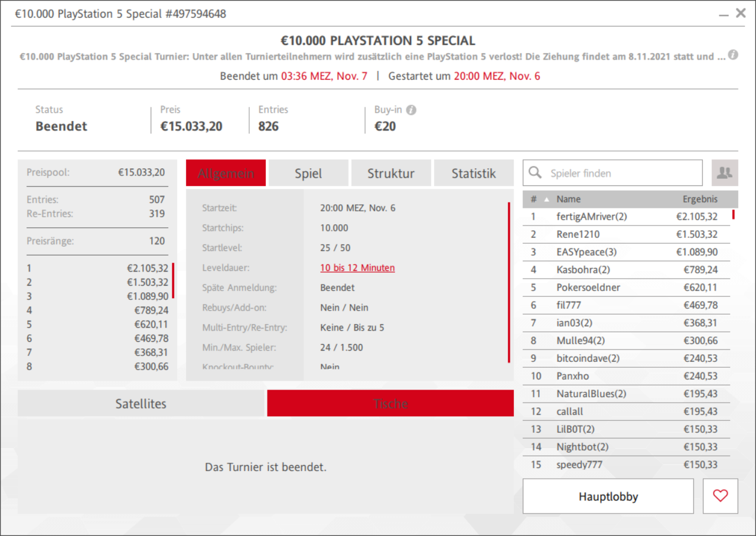
Task: Select player Kasbohra(2) row
Action: pos(626,270)
